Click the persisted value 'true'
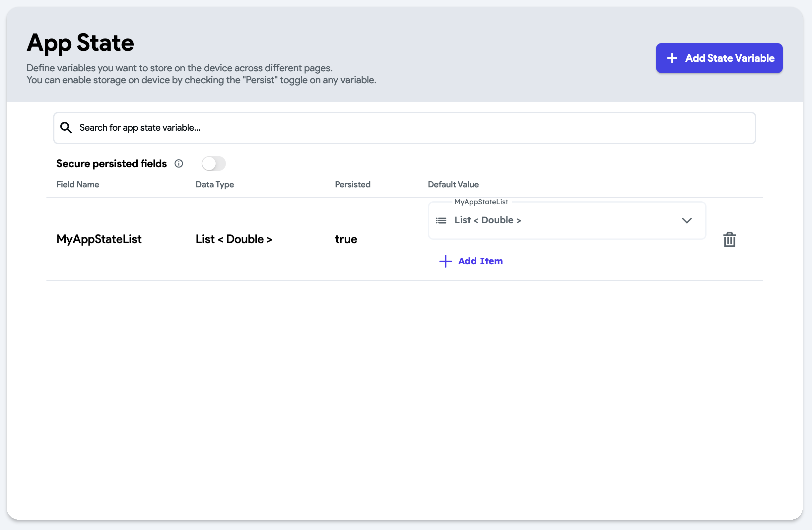 point(346,239)
